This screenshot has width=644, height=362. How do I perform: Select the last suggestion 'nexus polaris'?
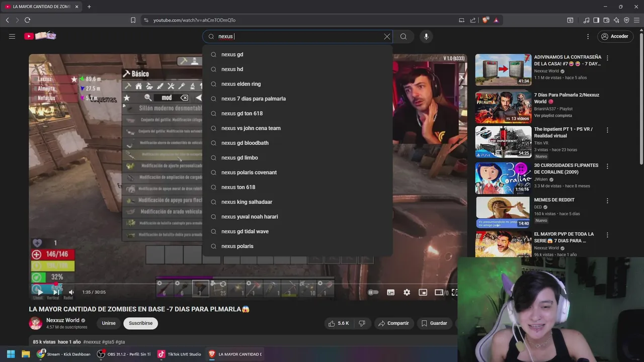(297, 246)
